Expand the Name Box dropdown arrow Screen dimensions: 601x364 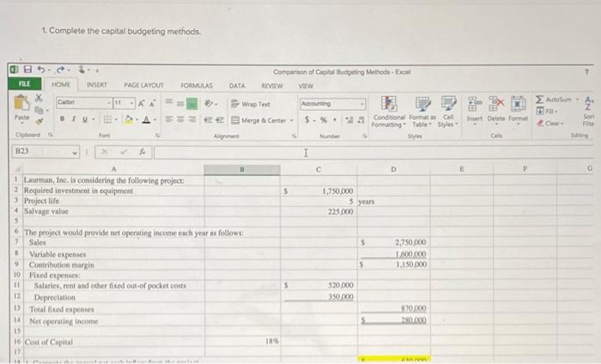click(75, 152)
